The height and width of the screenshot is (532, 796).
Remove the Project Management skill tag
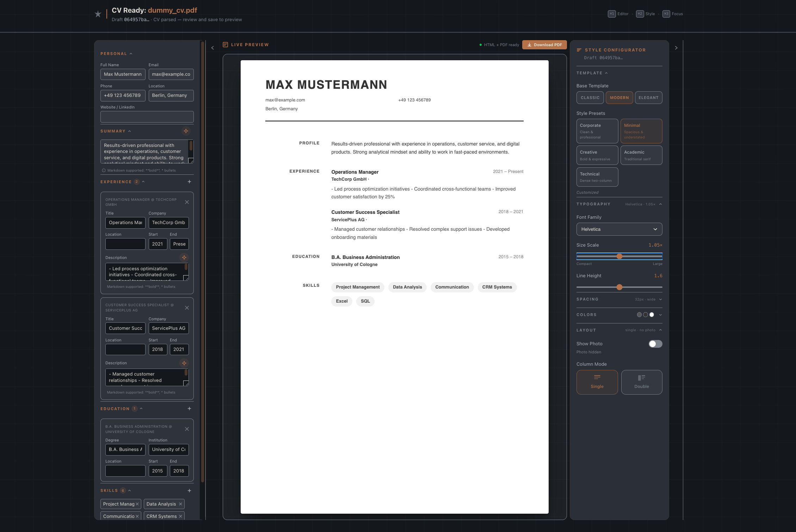point(137,504)
